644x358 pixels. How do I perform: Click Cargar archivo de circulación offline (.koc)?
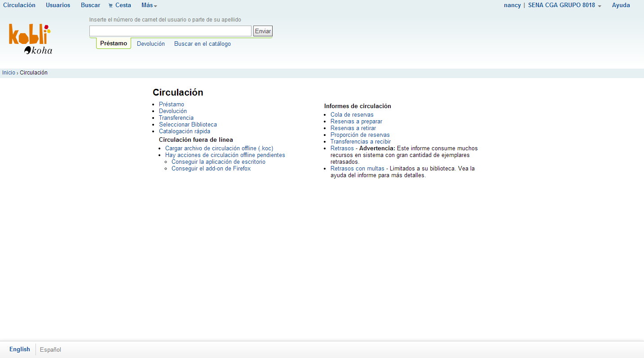point(219,148)
